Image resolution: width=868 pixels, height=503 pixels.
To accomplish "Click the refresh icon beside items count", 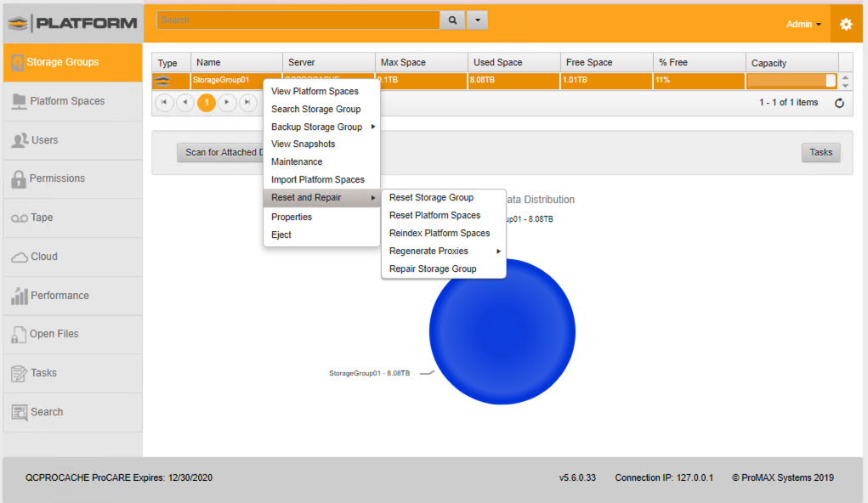I will point(839,103).
